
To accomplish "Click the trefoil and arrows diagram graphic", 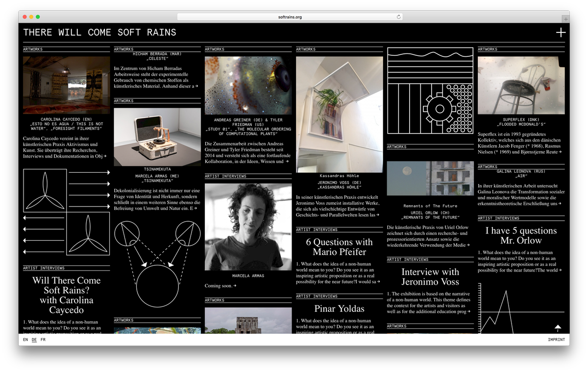I will pyautogui.click(x=67, y=212).
